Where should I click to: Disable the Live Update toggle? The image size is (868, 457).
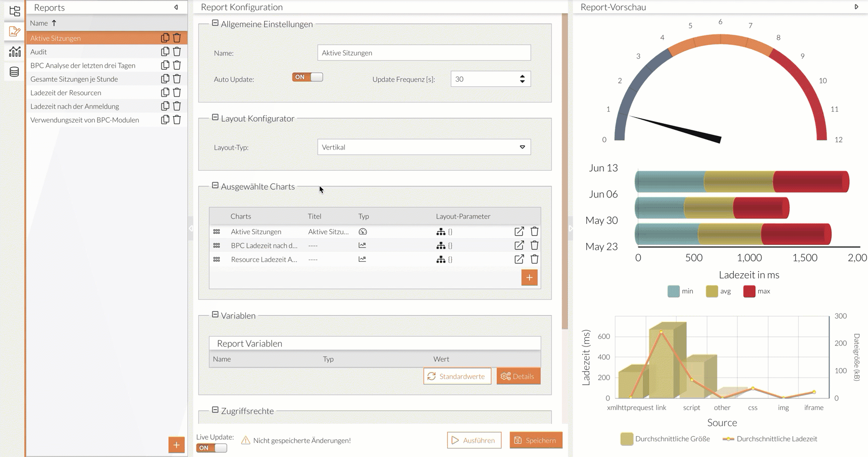(x=212, y=448)
